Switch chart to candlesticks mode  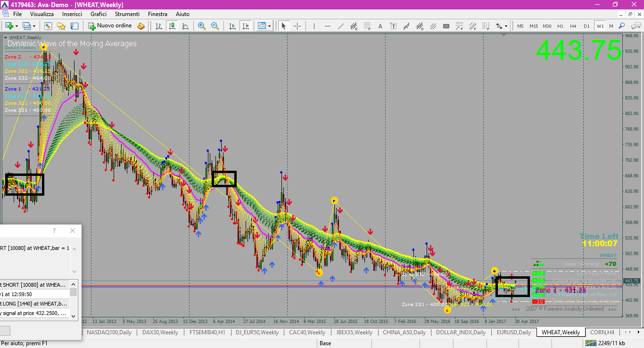pos(172,26)
